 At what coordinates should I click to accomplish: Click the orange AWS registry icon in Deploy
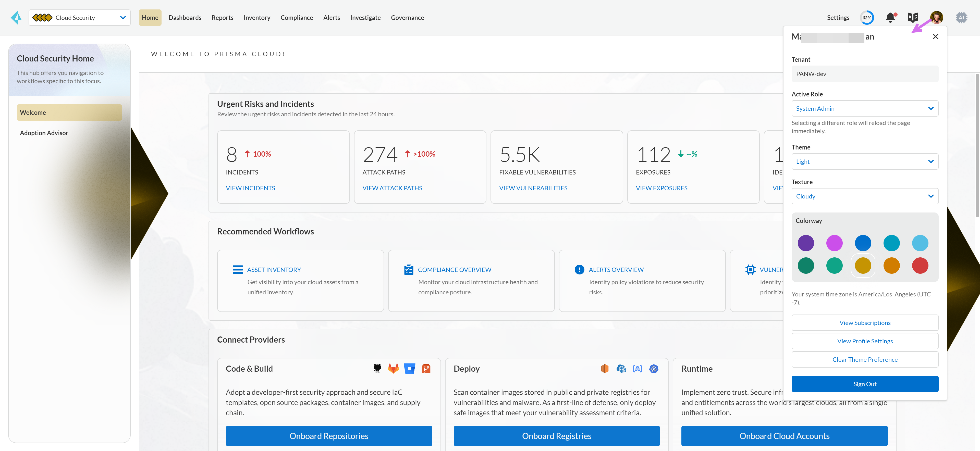pos(605,369)
